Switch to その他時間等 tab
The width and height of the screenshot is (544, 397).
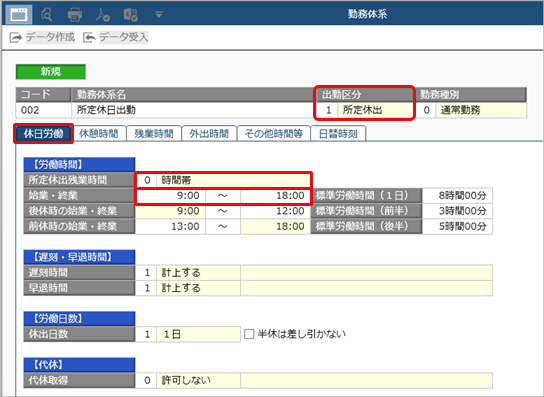point(273,134)
